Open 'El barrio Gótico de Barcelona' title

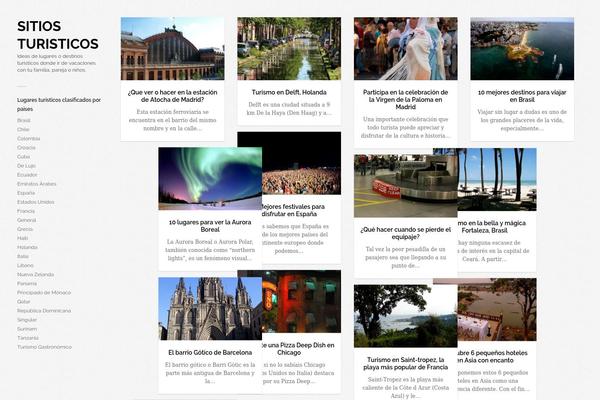[x=210, y=353]
